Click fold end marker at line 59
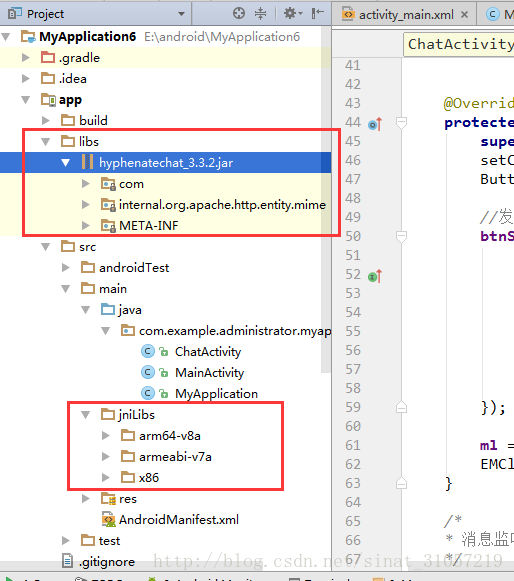This screenshot has width=514, height=581. (401, 407)
